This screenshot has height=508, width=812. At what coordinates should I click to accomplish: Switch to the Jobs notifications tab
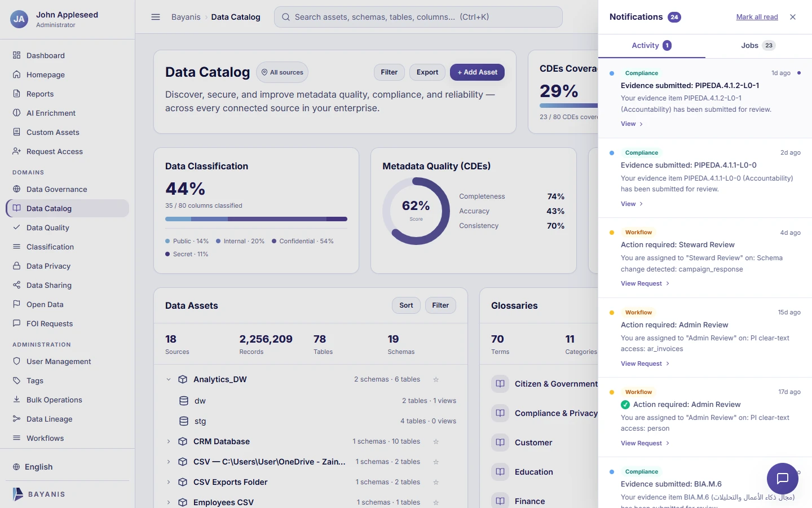pyautogui.click(x=758, y=46)
